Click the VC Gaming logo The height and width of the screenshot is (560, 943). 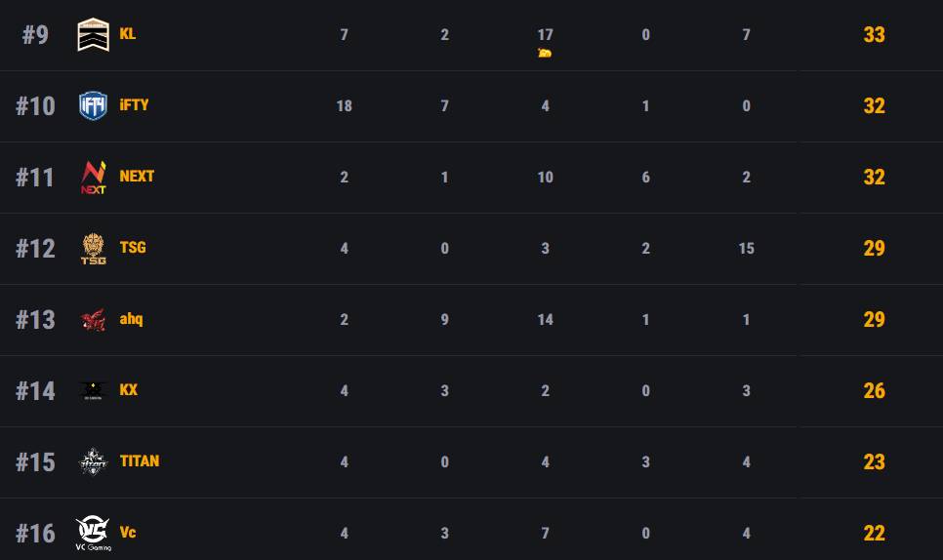93,534
